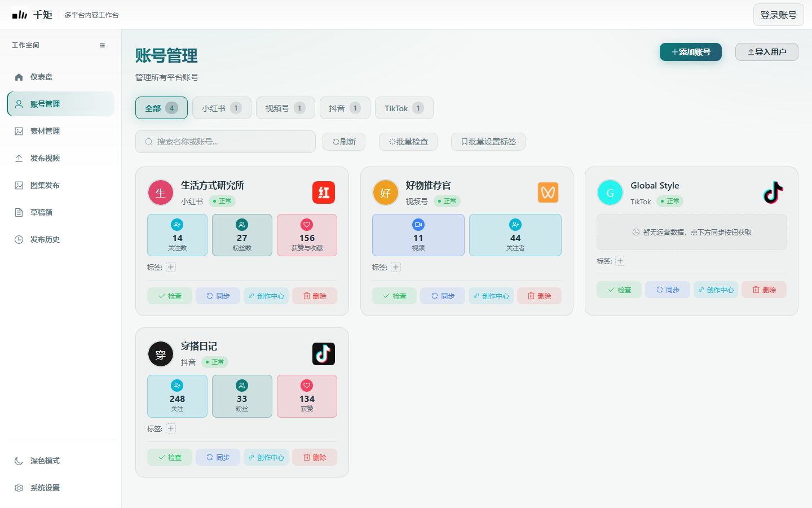Screen dimensions: 812x508
Task: Click the 刷新 refresh button
Action: point(344,142)
